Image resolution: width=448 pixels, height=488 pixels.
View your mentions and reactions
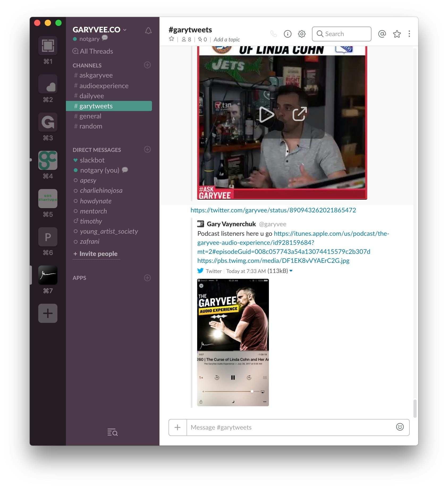tap(382, 34)
